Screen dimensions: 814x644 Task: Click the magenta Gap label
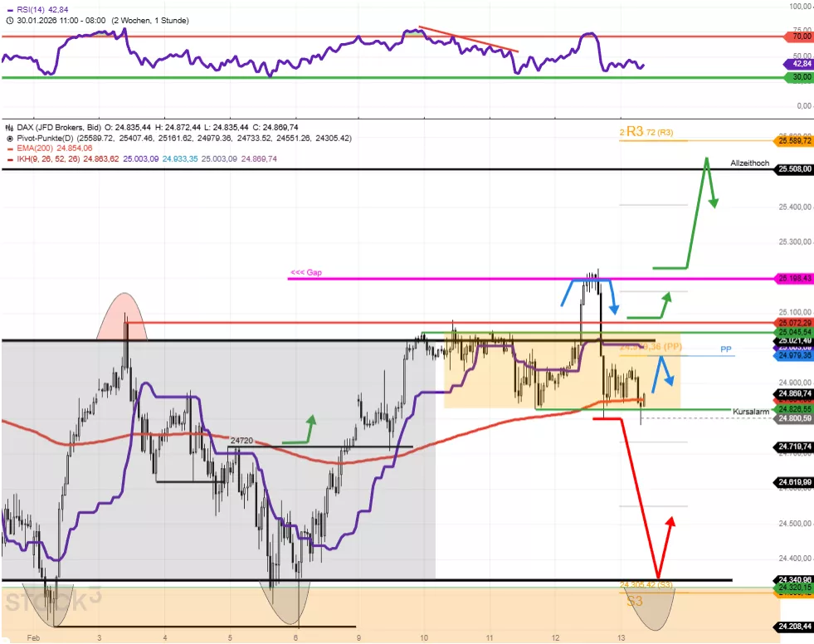pyautogui.click(x=305, y=272)
